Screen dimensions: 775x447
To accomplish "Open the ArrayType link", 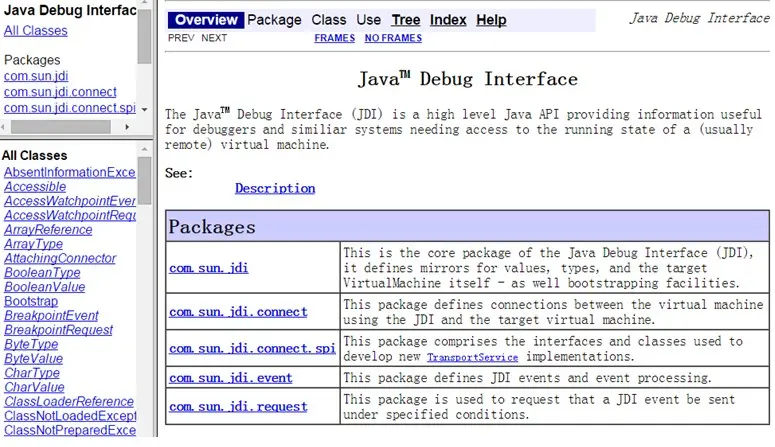I will (x=34, y=244).
